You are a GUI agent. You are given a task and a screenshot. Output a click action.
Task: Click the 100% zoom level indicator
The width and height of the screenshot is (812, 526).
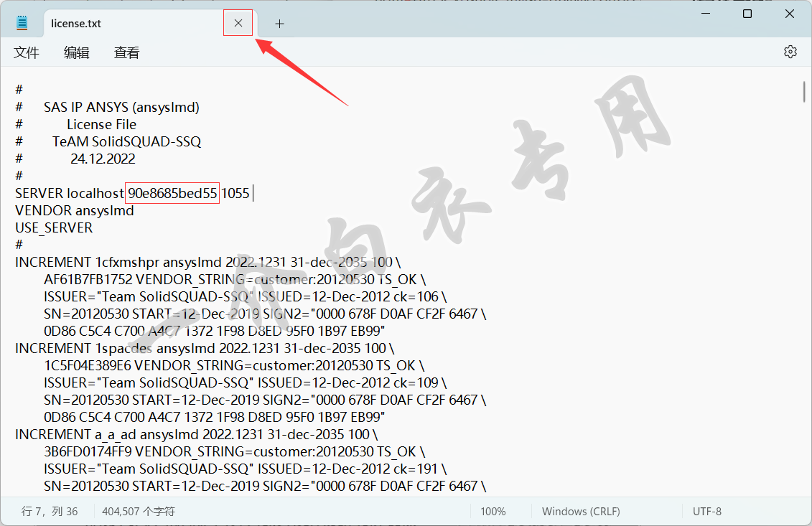tap(493, 512)
